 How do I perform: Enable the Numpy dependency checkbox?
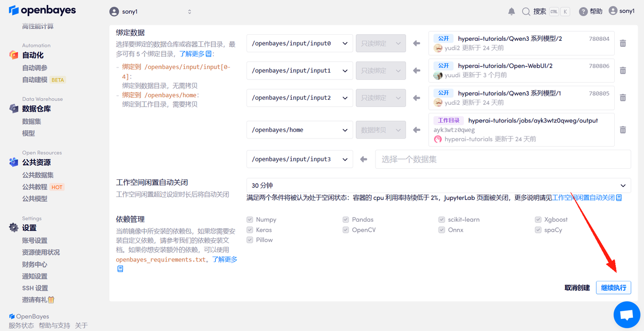tap(250, 219)
